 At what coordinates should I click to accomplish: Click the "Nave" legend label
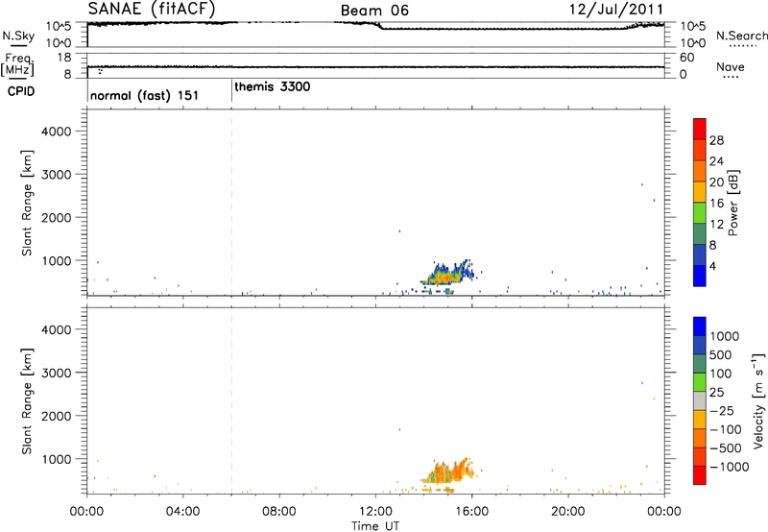[x=731, y=66]
